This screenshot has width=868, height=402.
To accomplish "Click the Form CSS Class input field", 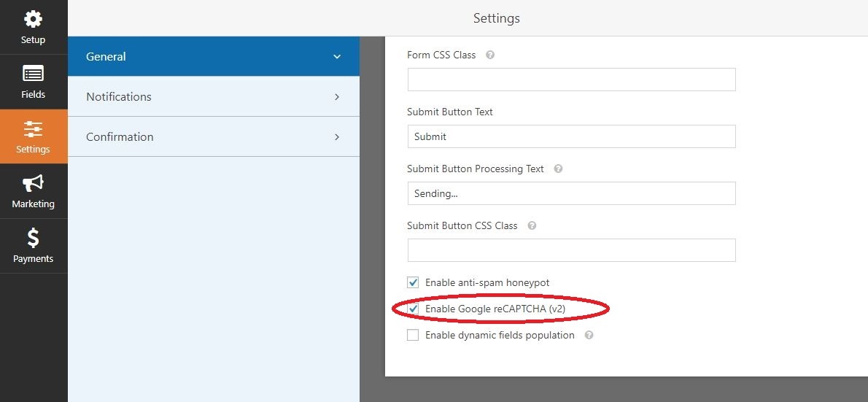I will (x=571, y=80).
